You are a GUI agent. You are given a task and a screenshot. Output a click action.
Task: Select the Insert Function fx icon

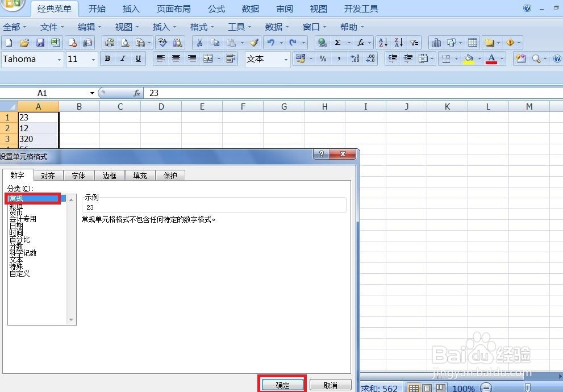coord(360,42)
